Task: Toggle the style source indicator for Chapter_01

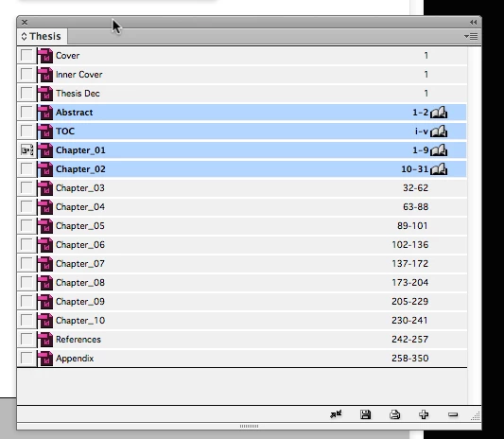Action: (x=26, y=150)
